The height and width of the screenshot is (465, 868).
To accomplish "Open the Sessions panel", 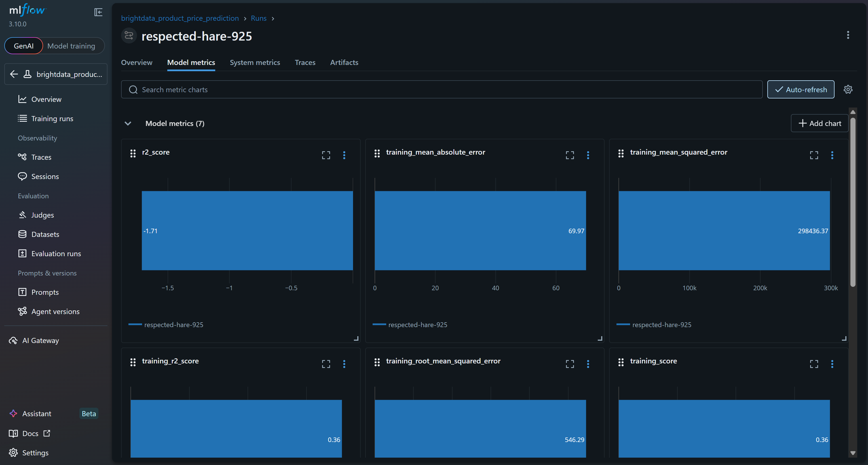I will (x=45, y=176).
